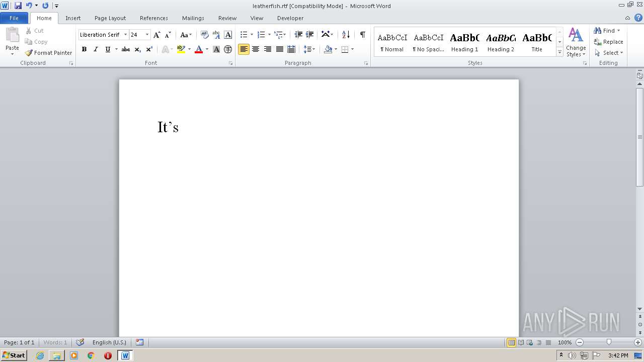Click the Change Styles button

(x=576, y=42)
